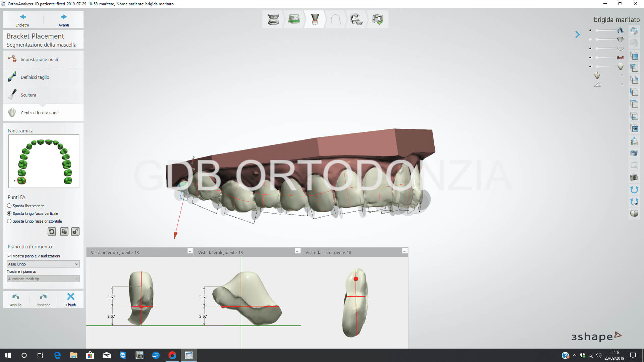The height and width of the screenshot is (362, 644).
Task: Uncheck Mostra piano e visualizzazioni
Action: 9,256
